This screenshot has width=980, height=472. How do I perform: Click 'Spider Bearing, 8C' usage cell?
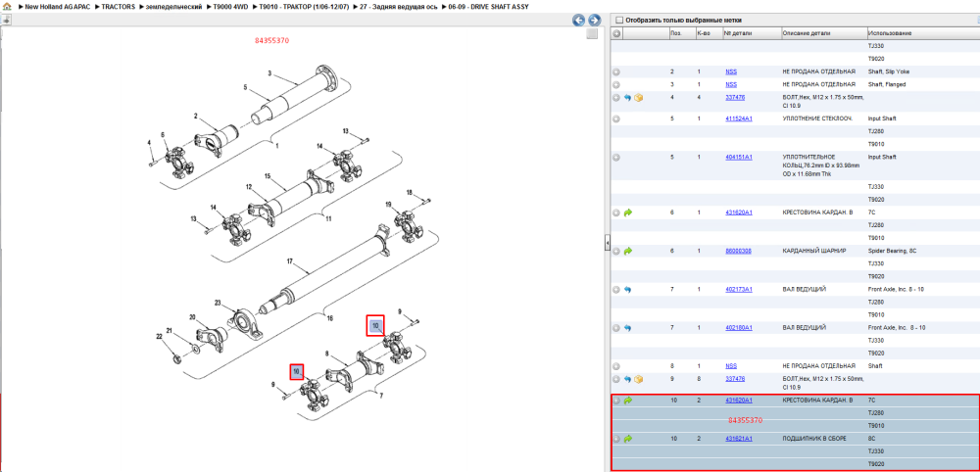pyautogui.click(x=893, y=251)
